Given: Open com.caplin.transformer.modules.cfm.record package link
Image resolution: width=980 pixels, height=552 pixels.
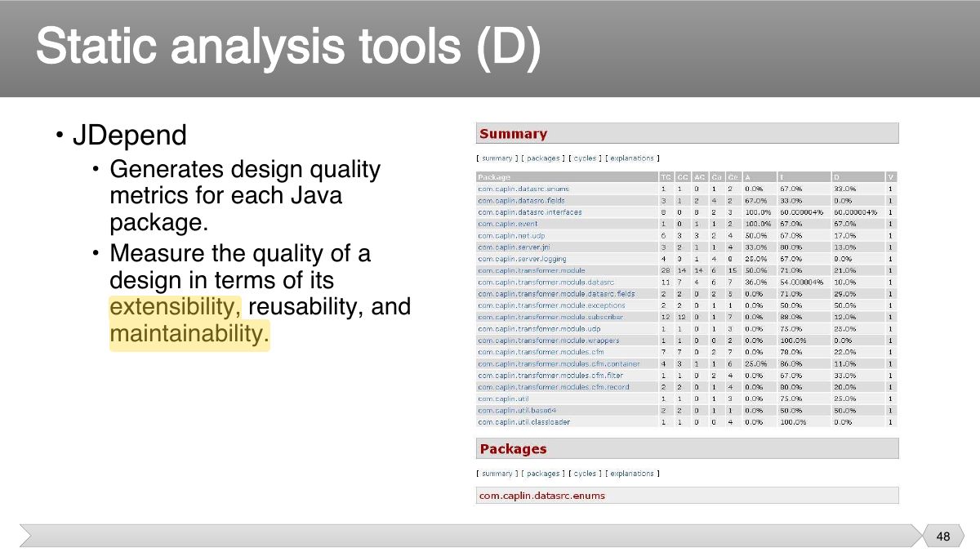Looking at the screenshot, I should pos(554,387).
